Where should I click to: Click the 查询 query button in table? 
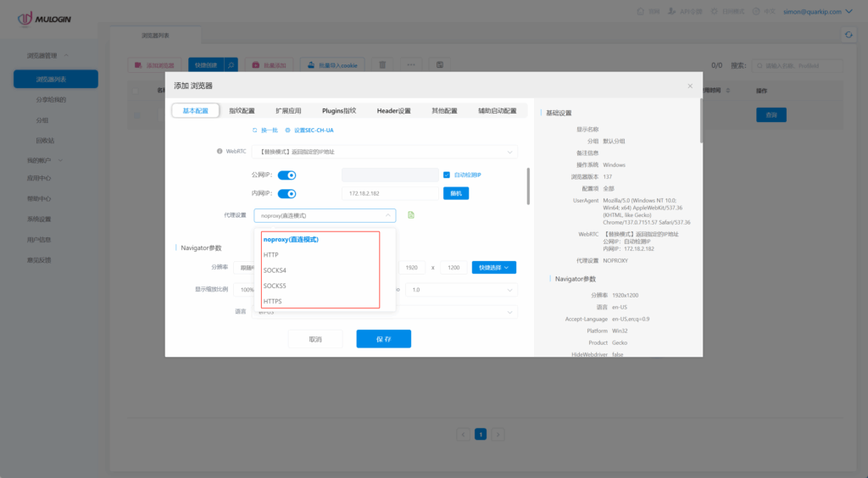point(771,115)
